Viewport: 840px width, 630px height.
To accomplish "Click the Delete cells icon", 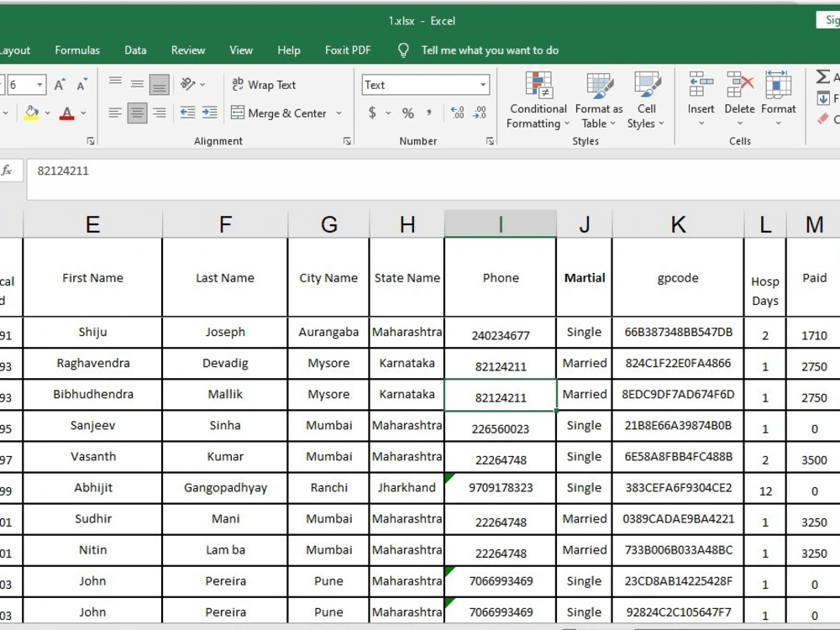I will click(x=739, y=85).
